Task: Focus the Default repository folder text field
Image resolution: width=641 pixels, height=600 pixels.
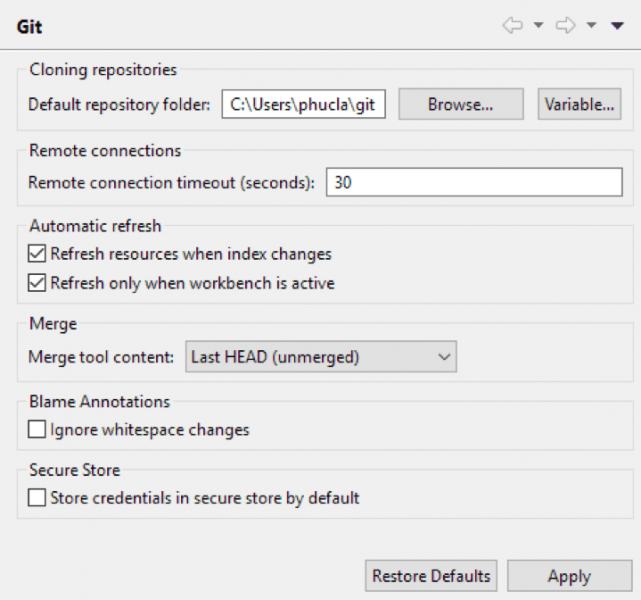Action: [x=303, y=104]
